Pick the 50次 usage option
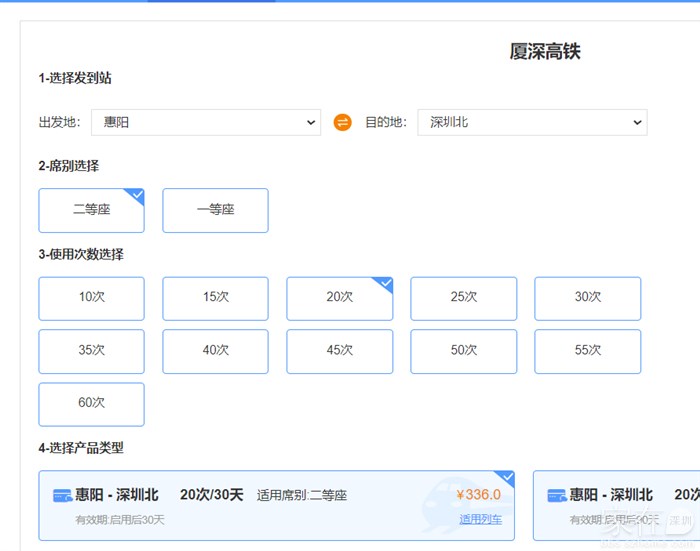 [463, 351]
